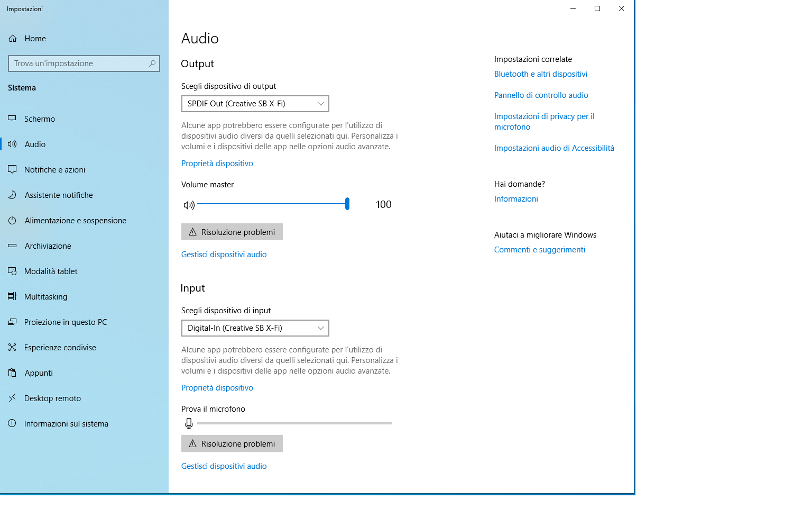
Task: Click the Alimentazione power icon
Action: (12, 221)
